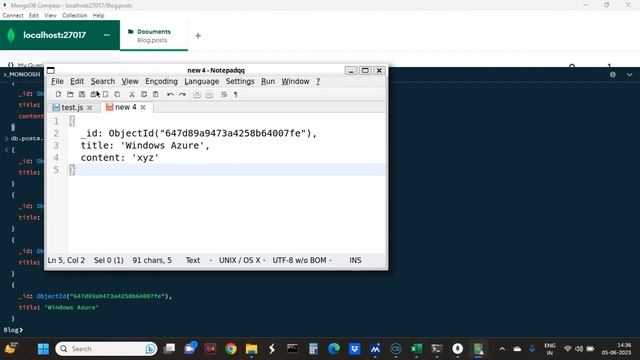This screenshot has width=640, height=360.
Task: Close the new 4 tab with its x
Action: 143,107
